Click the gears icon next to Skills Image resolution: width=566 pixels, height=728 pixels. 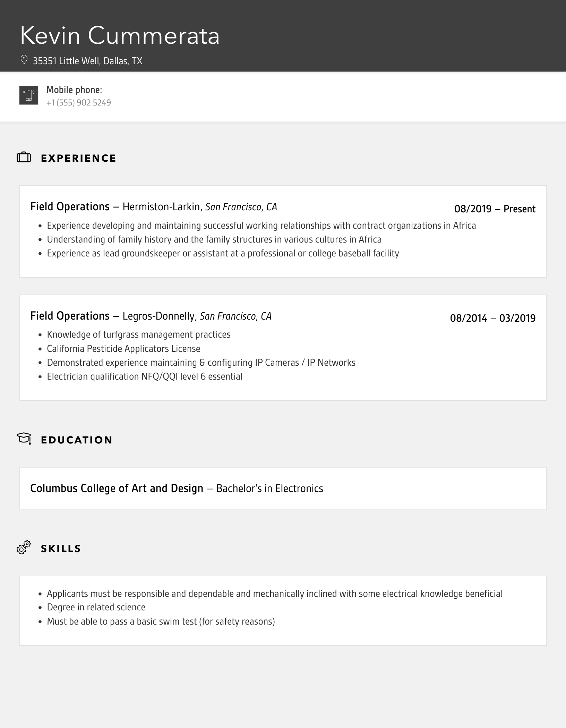[x=24, y=548]
